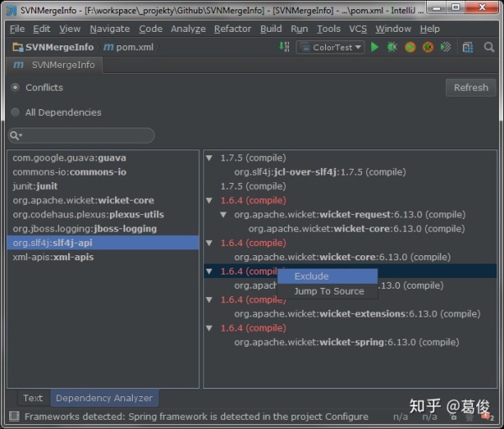This screenshot has width=504, height=429.
Task: Toggle tool window bars status icon
Action: pyautogui.click(x=14, y=416)
